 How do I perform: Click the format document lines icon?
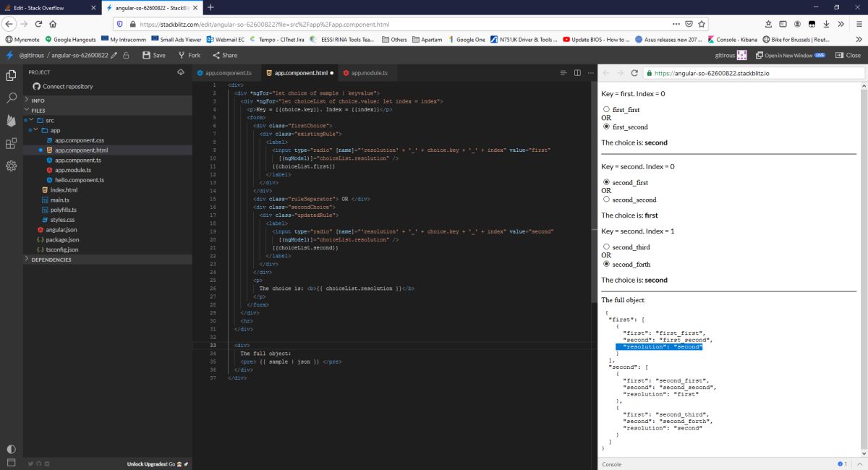(563, 72)
